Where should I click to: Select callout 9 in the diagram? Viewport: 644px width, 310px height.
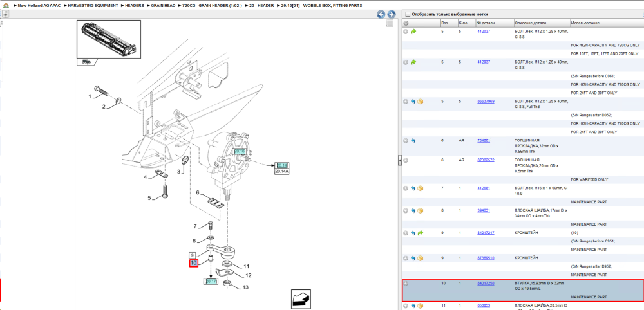tap(192, 255)
